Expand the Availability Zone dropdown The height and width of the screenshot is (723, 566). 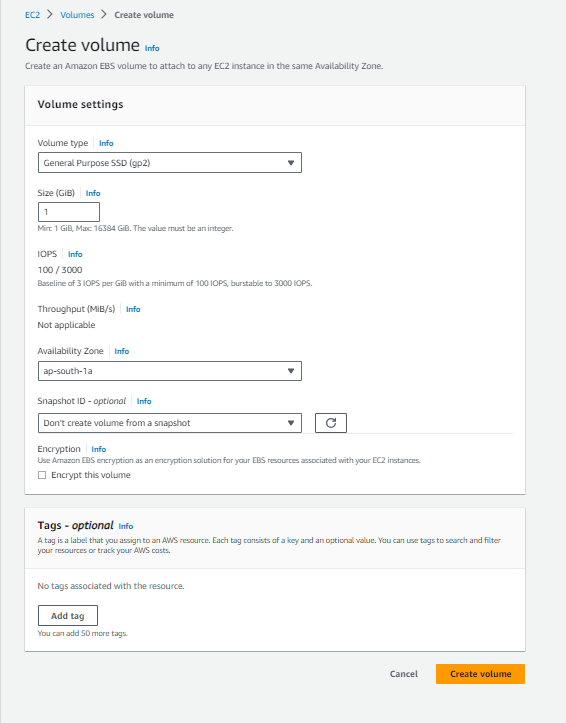pos(170,371)
